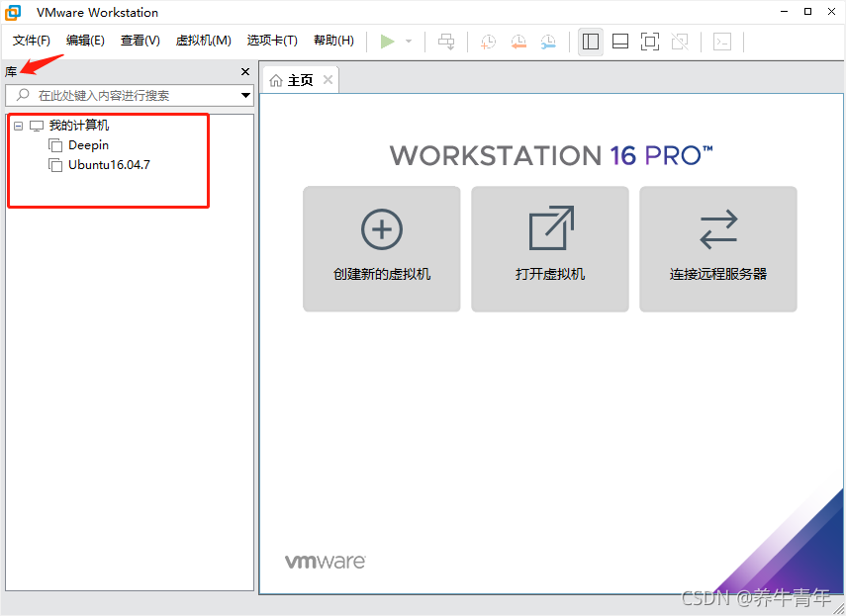Click the magnifier icon in the search box
Viewport: 846px width, 616px height.
click(23, 95)
